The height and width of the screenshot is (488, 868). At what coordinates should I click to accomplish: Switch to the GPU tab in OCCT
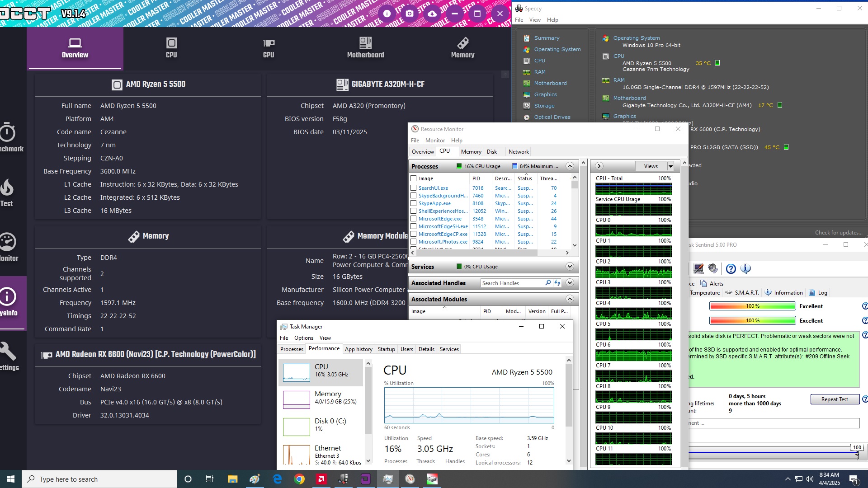269,48
